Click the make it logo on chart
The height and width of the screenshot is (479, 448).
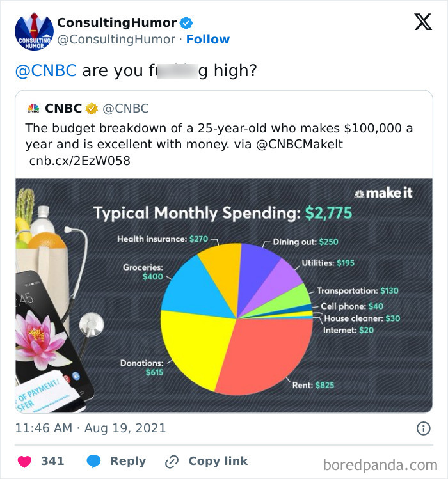tap(383, 192)
